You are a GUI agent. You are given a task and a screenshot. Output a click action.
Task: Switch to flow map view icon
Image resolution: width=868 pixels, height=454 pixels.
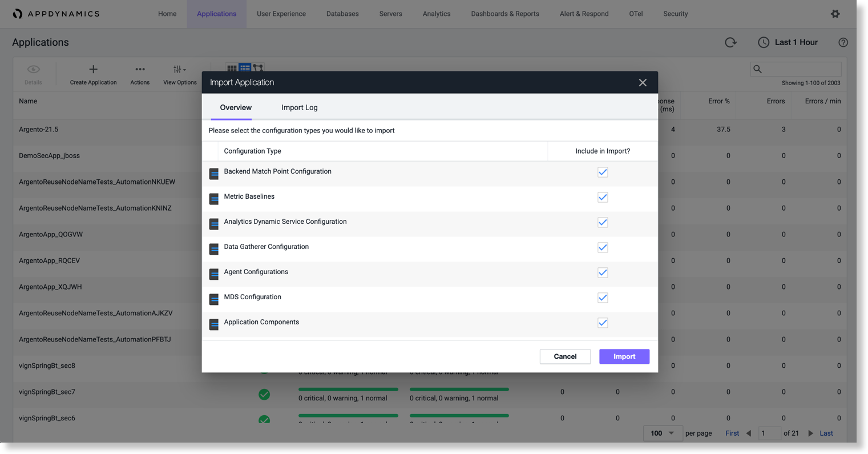click(258, 69)
